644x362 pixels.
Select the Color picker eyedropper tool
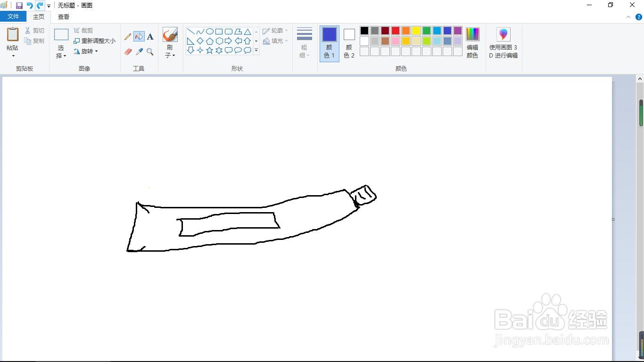coord(139,51)
